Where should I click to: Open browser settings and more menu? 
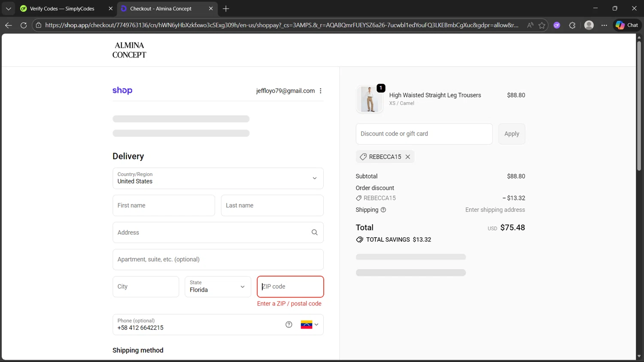click(604, 25)
